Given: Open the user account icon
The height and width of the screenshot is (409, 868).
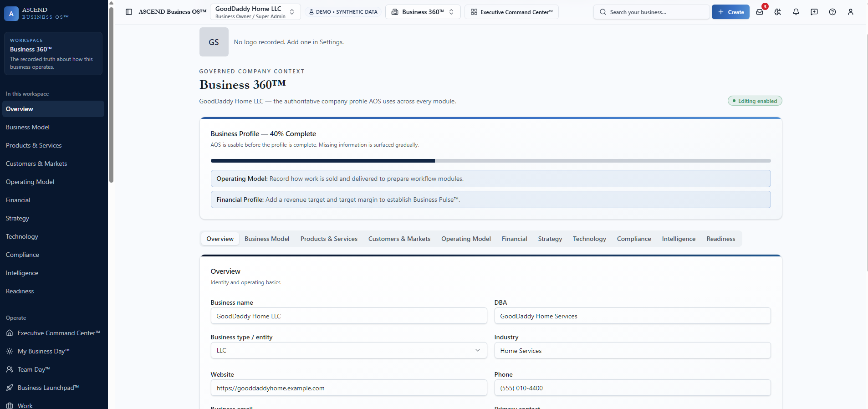Looking at the screenshot, I should [851, 12].
